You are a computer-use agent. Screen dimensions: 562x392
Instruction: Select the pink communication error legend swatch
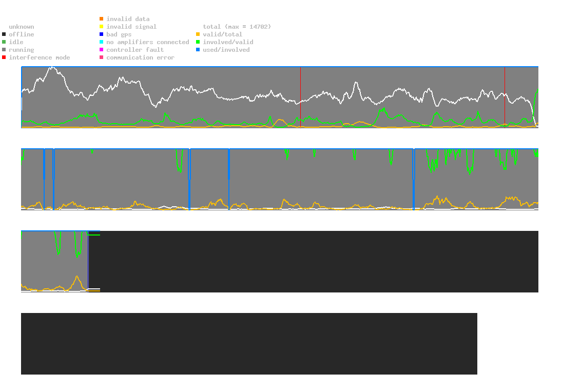pyautogui.click(x=102, y=57)
